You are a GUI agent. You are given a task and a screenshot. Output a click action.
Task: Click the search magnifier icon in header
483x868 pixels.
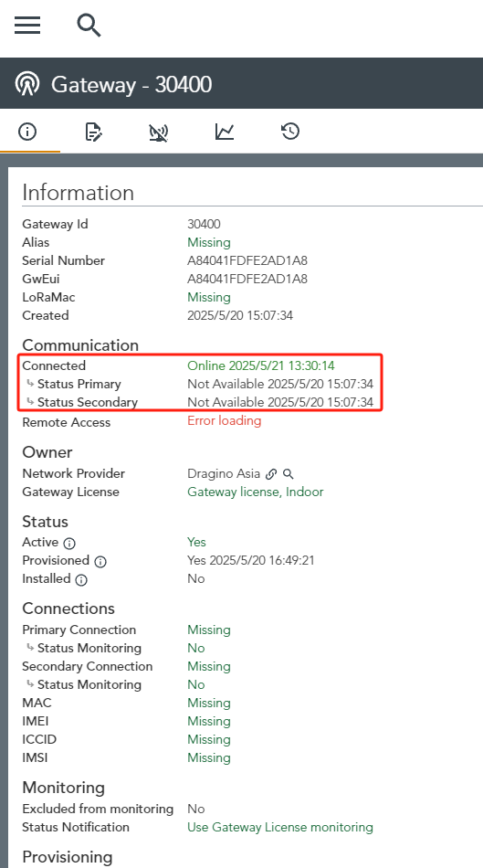coord(89,26)
